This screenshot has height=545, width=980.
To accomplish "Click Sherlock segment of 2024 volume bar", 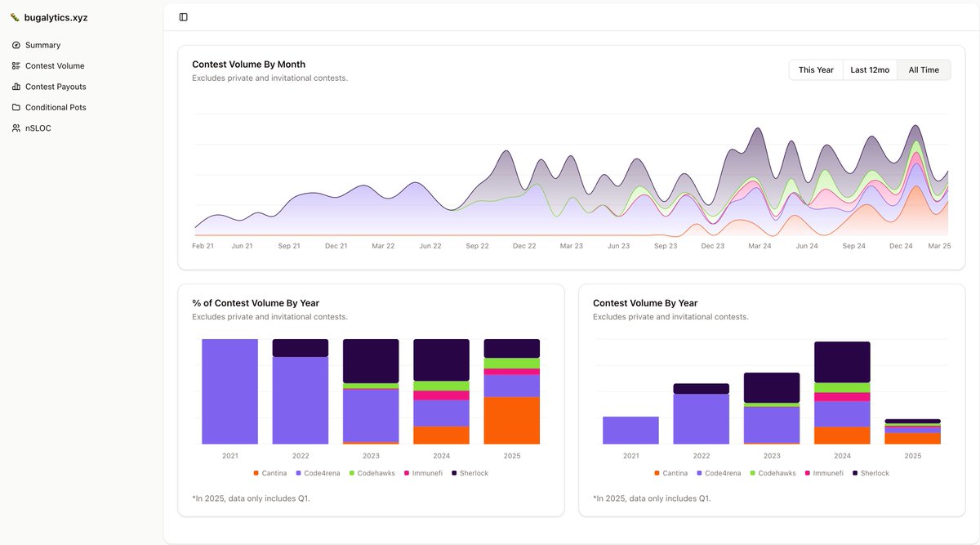I will coord(842,362).
